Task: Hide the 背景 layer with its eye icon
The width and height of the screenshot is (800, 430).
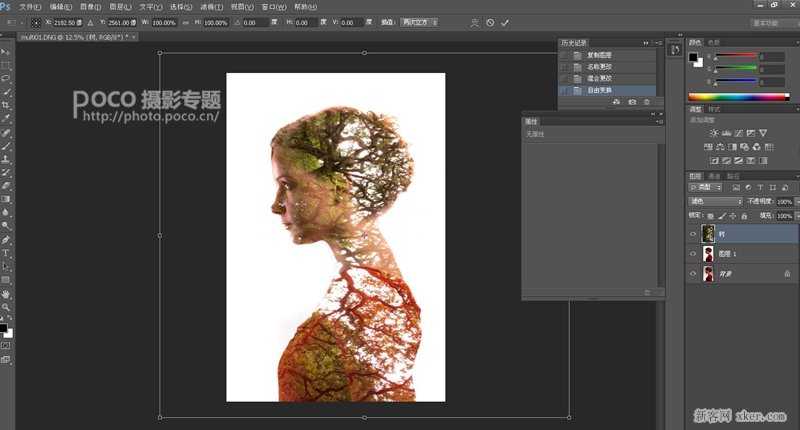Action: pos(693,274)
